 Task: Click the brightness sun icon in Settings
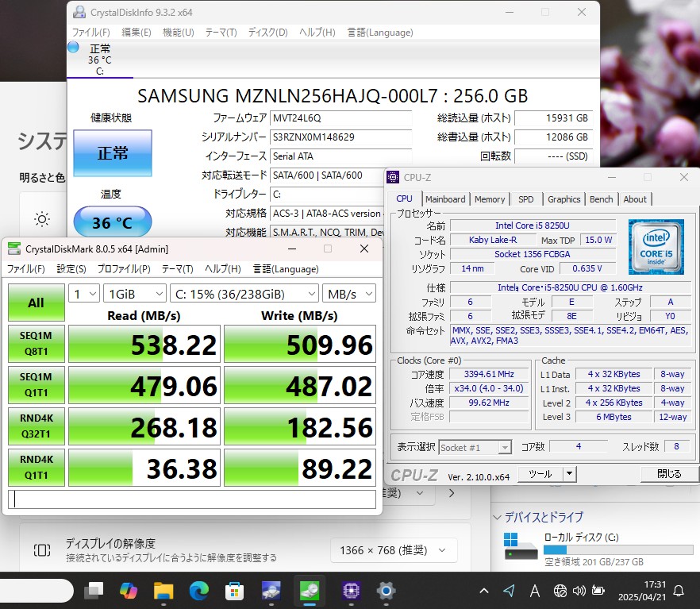[42, 219]
